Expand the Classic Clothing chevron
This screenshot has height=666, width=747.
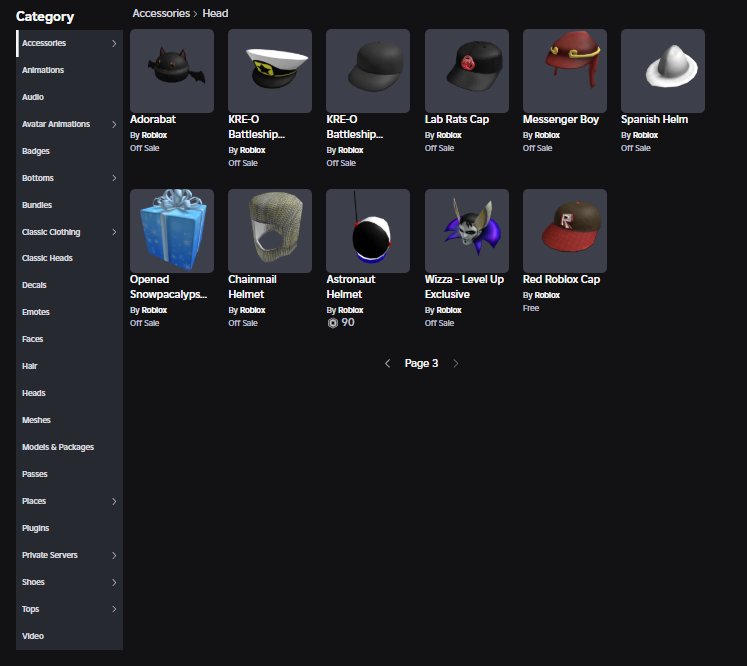(x=114, y=232)
